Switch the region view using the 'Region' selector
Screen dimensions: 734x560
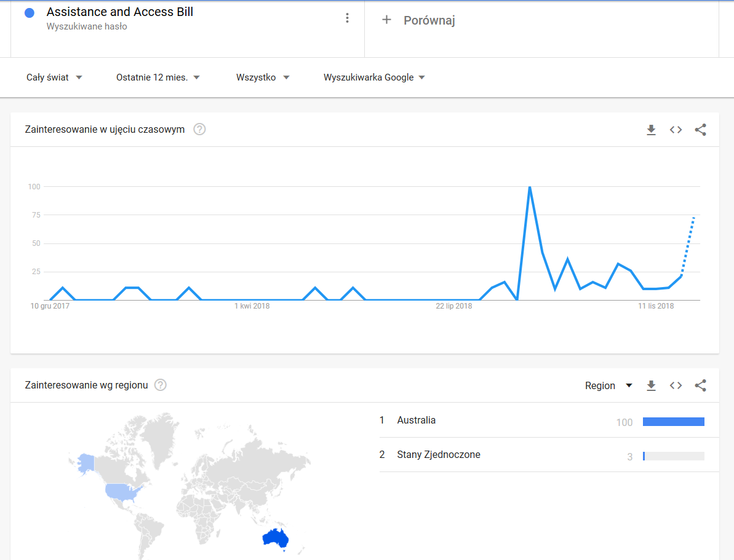(608, 385)
